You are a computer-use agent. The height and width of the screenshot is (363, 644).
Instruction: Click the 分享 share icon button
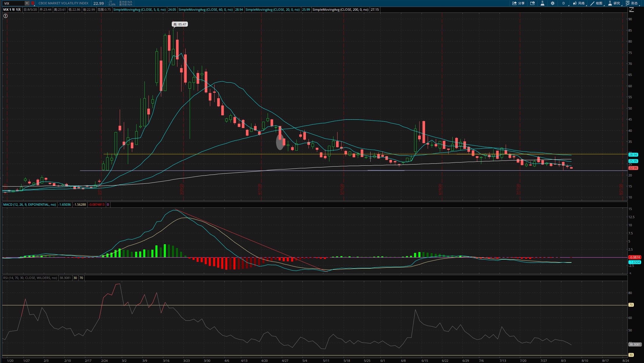pos(518,3)
